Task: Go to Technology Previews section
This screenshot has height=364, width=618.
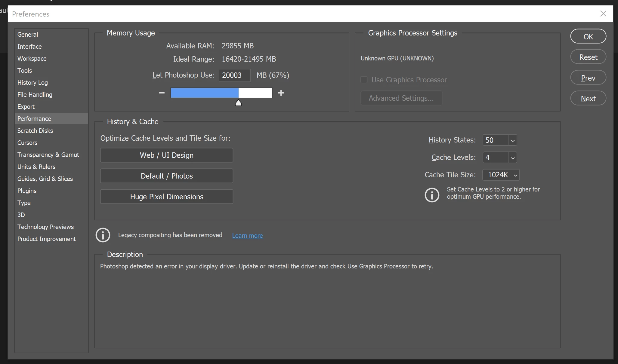Action: (x=45, y=227)
